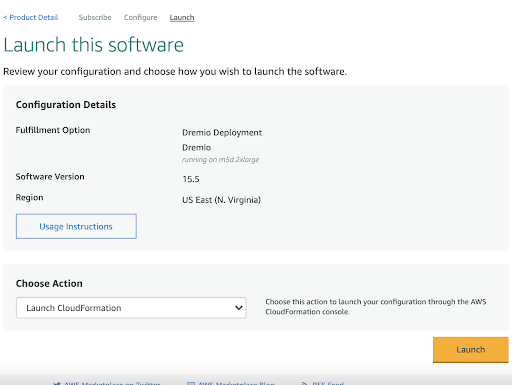Click the Configuration Details heading
This screenshot has width=512, height=385.
pyautogui.click(x=66, y=105)
